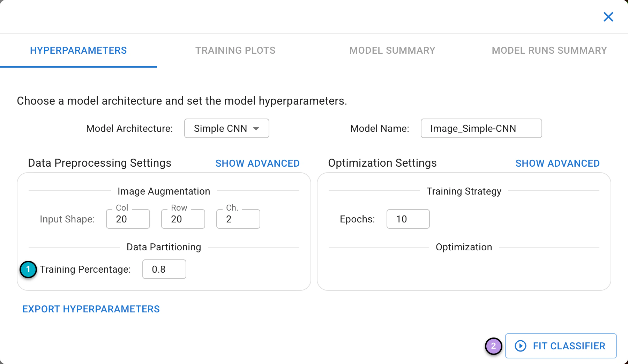Click the Image Augmentation section heading
The height and width of the screenshot is (364, 628).
click(x=164, y=191)
